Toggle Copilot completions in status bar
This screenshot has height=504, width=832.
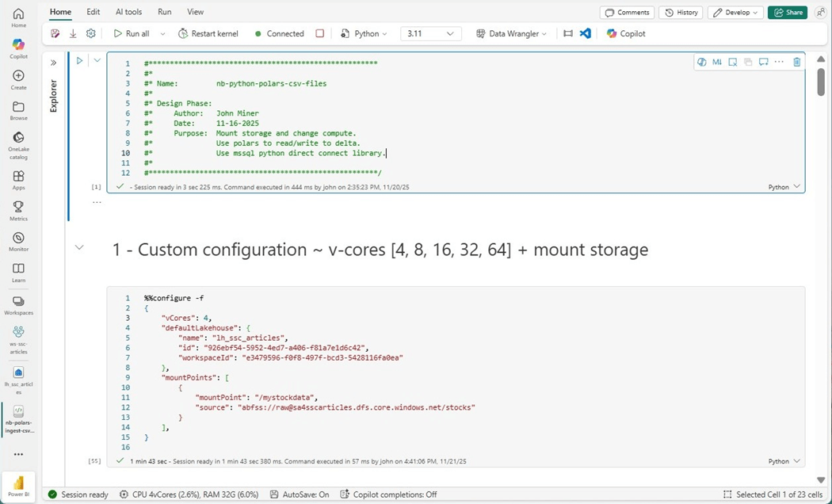tap(388, 494)
